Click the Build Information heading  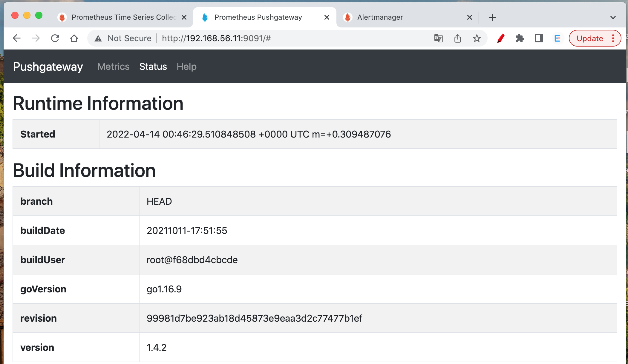tap(84, 170)
